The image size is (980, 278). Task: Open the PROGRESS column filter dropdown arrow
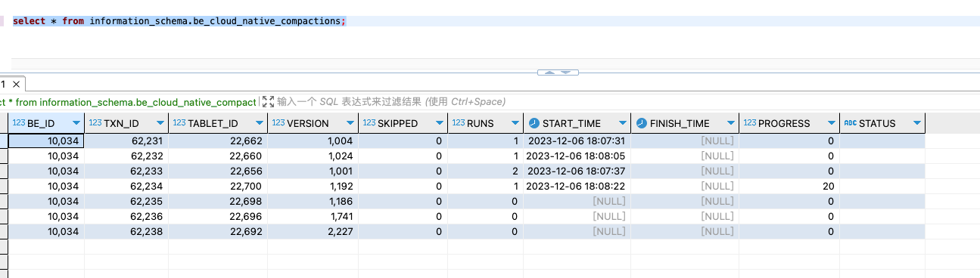point(831,123)
